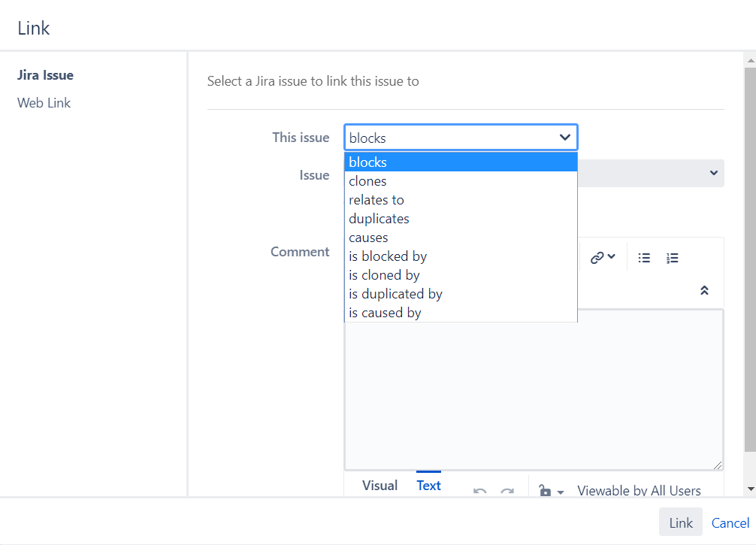
Task: Apply a bulleted list to the comment
Action: (644, 258)
